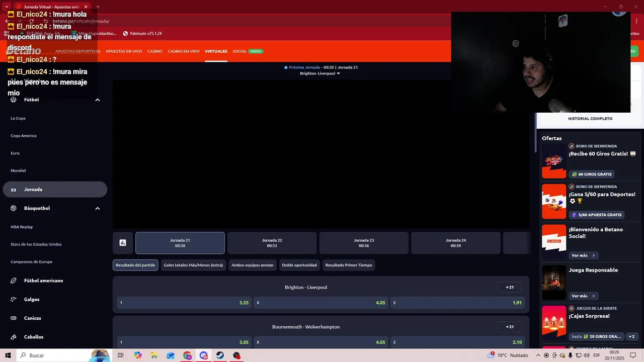This screenshot has width=644, height=362.
Task: Switch to Chrome in the taskbar
Action: click(187, 355)
